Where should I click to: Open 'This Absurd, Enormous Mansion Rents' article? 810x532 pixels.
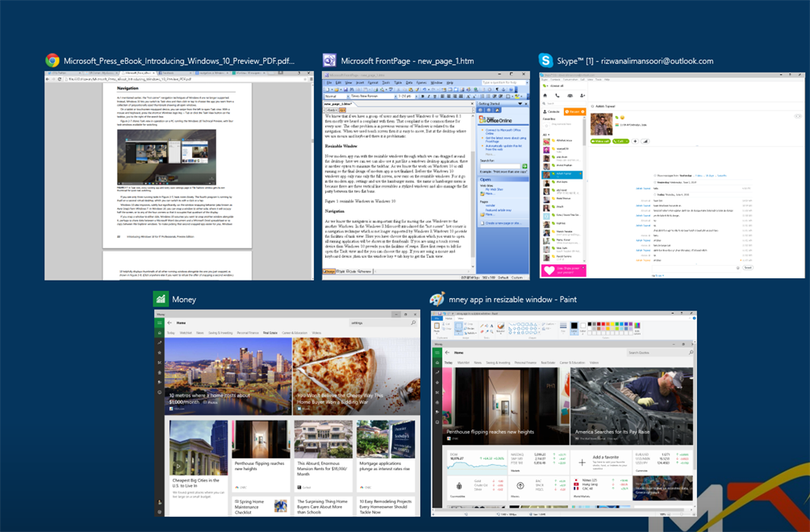(x=324, y=455)
